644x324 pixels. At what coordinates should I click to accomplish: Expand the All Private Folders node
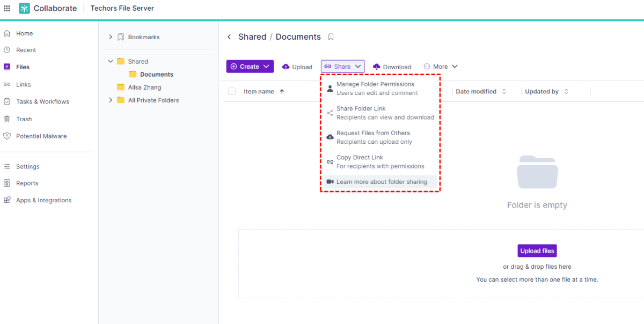point(111,100)
